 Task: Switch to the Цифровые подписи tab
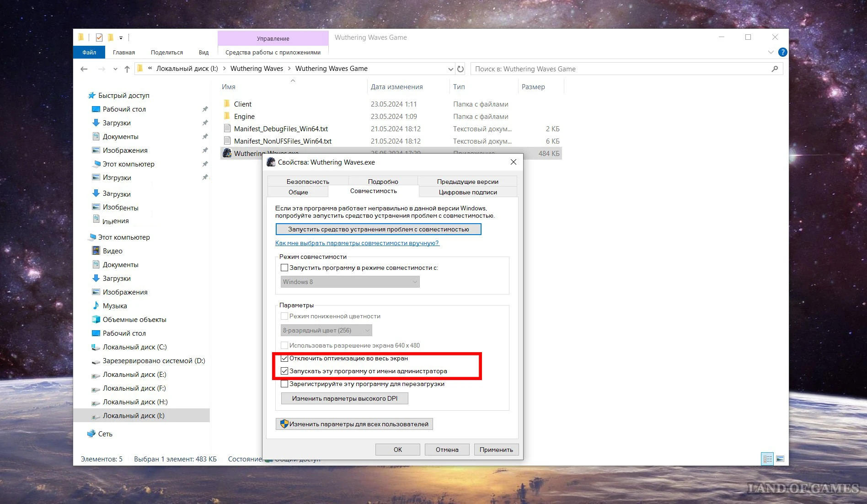tap(468, 192)
